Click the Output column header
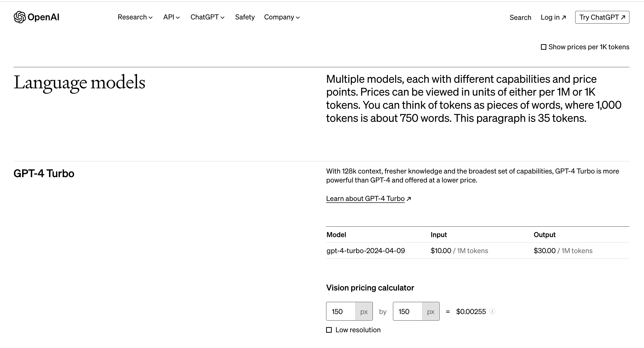 click(x=545, y=235)
